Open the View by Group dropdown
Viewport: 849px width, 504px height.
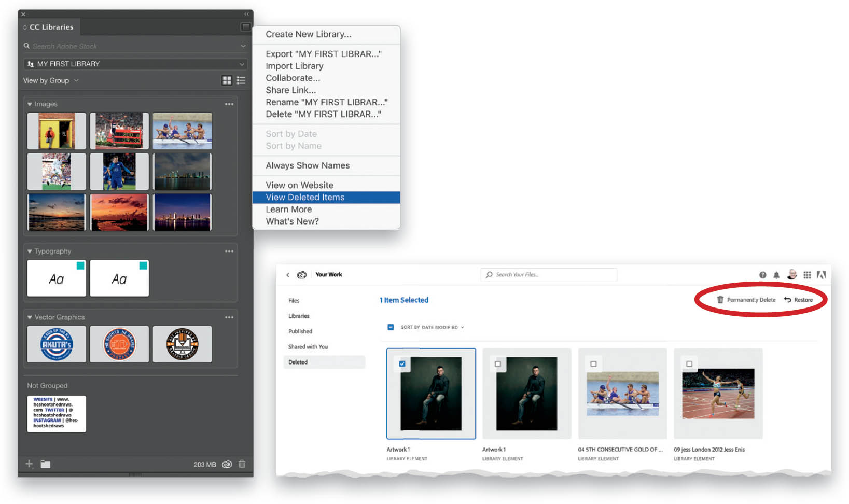51,80
